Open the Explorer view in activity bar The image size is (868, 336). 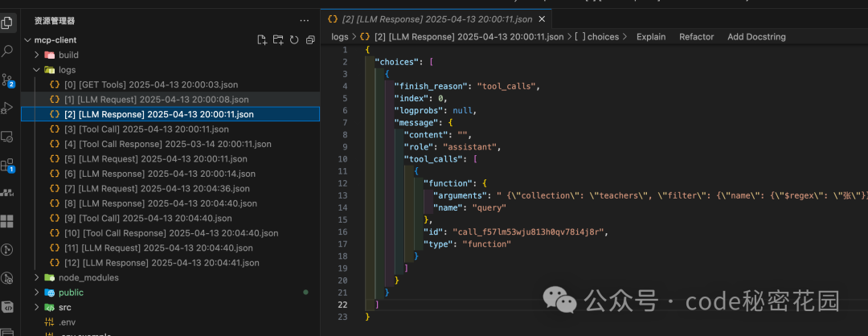7,23
